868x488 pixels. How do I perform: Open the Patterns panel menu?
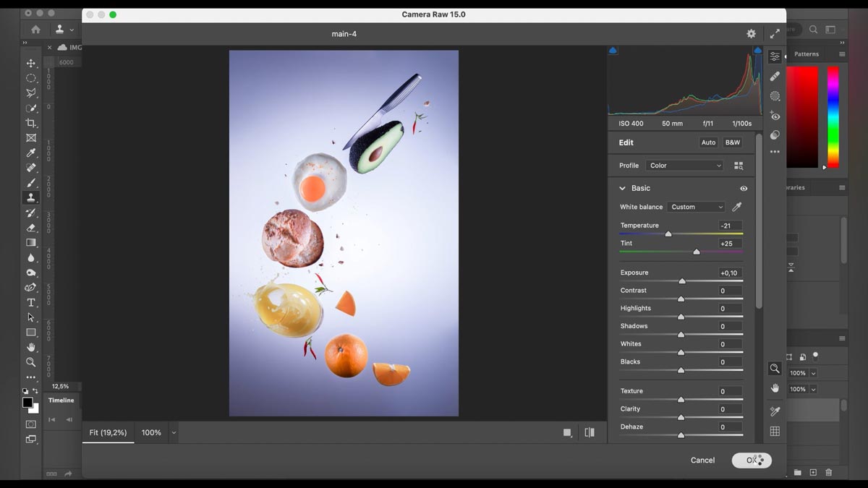click(842, 54)
